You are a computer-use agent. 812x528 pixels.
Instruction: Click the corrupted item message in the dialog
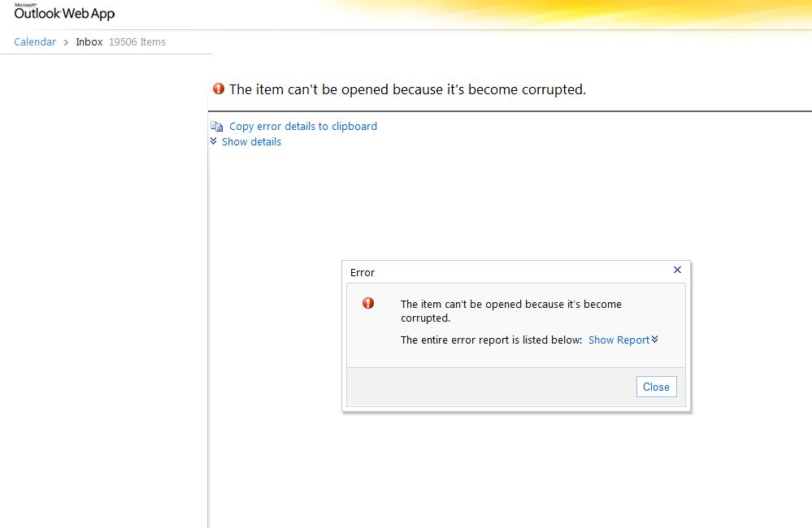(x=510, y=311)
